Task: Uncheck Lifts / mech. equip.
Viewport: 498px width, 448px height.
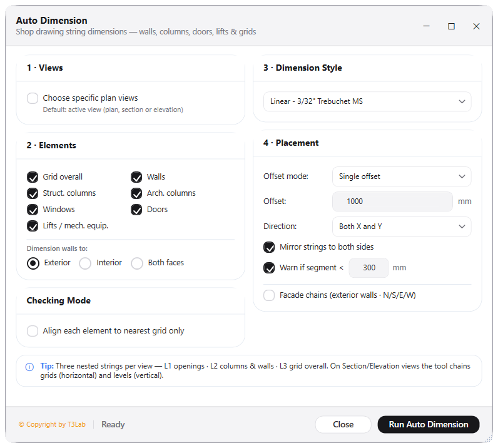Action: pyautogui.click(x=33, y=226)
